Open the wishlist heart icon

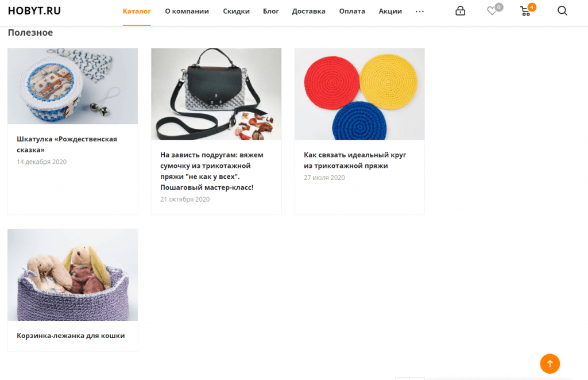(x=492, y=11)
